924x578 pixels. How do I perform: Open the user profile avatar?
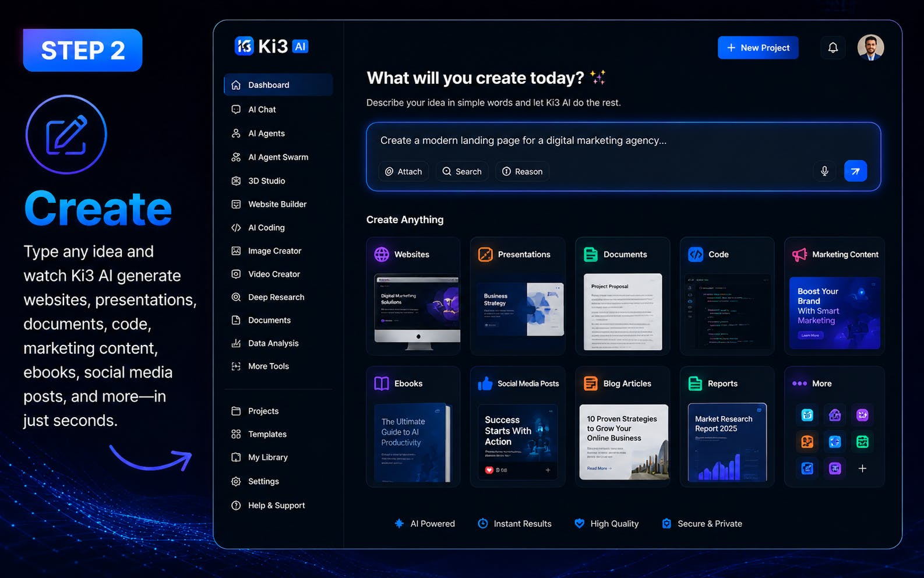(870, 48)
